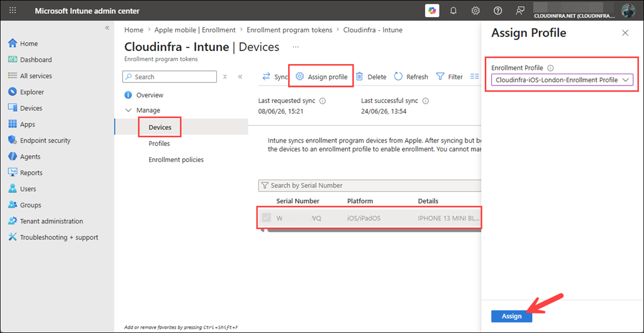The width and height of the screenshot is (644, 333).
Task: Click the blue Assign button
Action: click(x=512, y=316)
